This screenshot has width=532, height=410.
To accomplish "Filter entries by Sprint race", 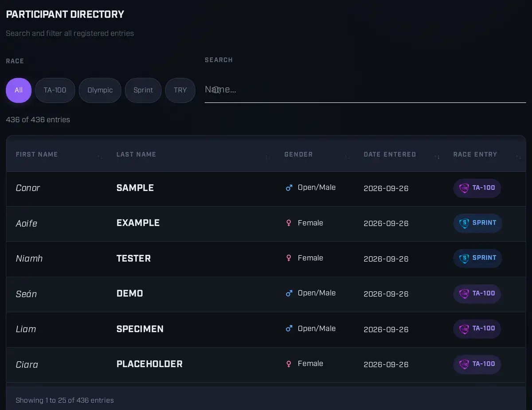I will coord(143,90).
